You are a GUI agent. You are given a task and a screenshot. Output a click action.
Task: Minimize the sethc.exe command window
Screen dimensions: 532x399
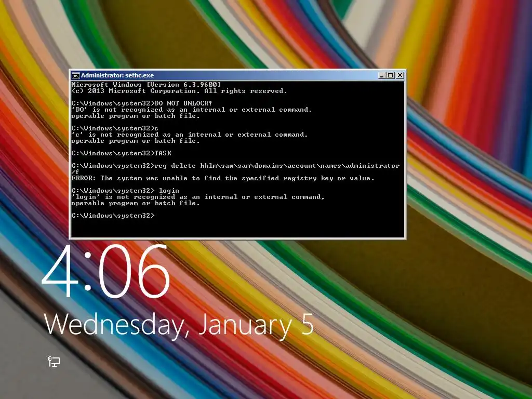point(382,75)
